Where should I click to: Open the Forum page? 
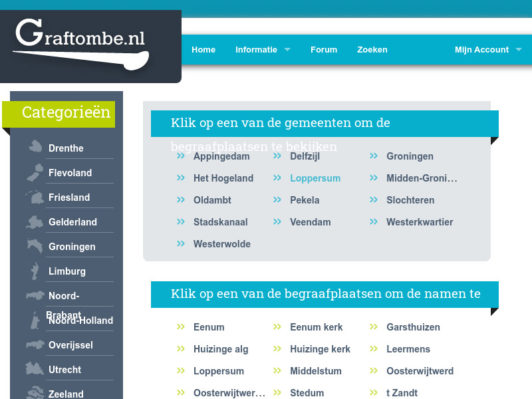324,49
